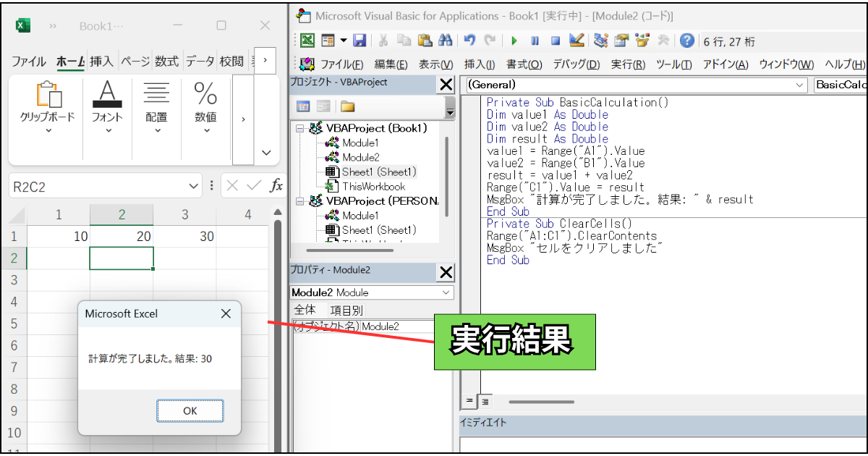
Task: Open the 挿入(I) menu in VBA editor
Action: click(x=480, y=64)
